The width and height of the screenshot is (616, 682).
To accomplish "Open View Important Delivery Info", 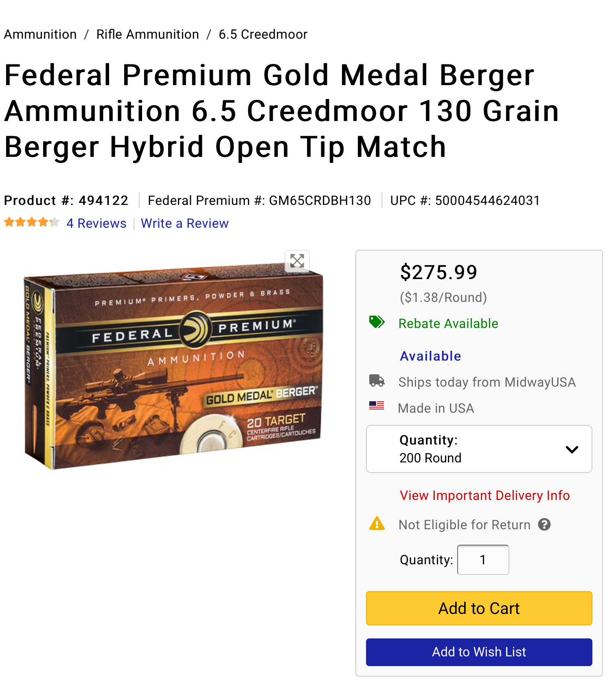I will coord(485,495).
